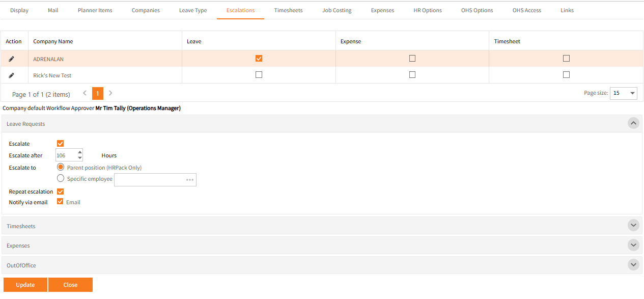
Task: Toggle Repeat escalation checkbox
Action: [x=61, y=192]
